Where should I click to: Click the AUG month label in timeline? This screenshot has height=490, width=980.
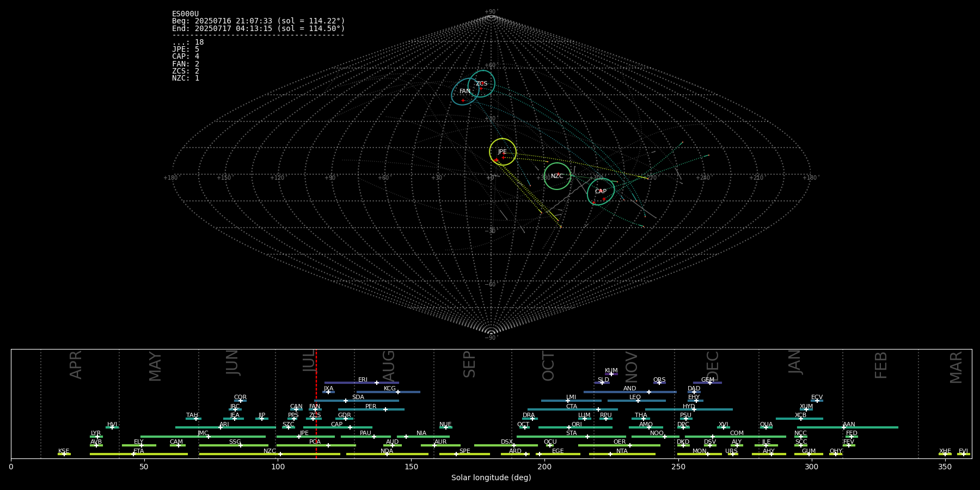tap(389, 366)
